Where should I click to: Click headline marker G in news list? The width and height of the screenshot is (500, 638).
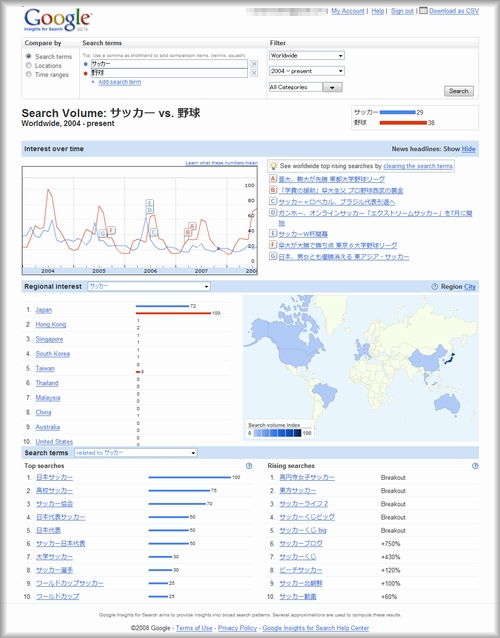coord(273,256)
